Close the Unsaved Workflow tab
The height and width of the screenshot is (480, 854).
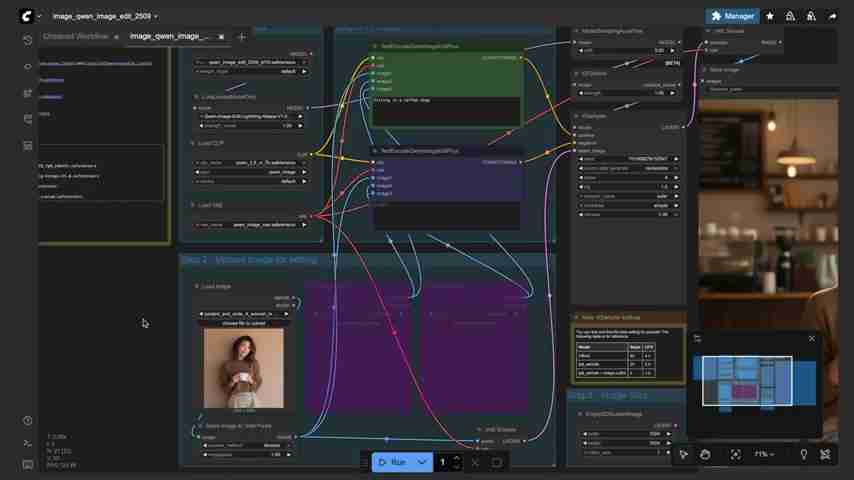point(116,37)
